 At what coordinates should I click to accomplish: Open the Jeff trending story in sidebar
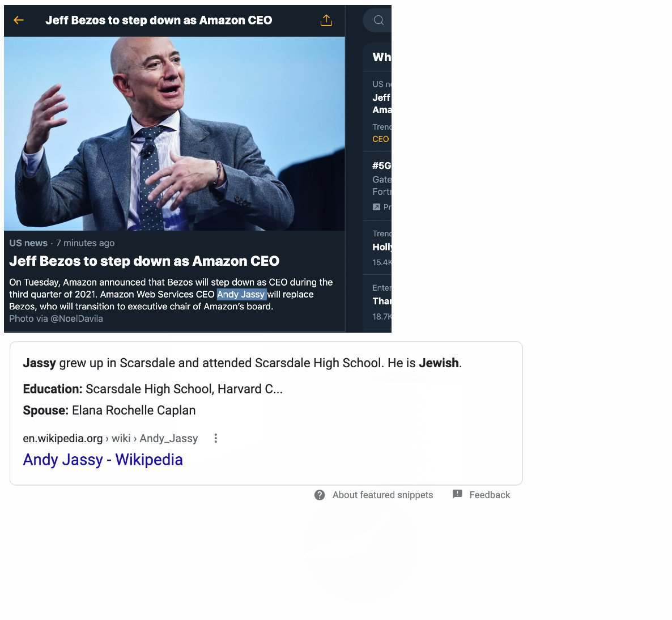point(381,103)
